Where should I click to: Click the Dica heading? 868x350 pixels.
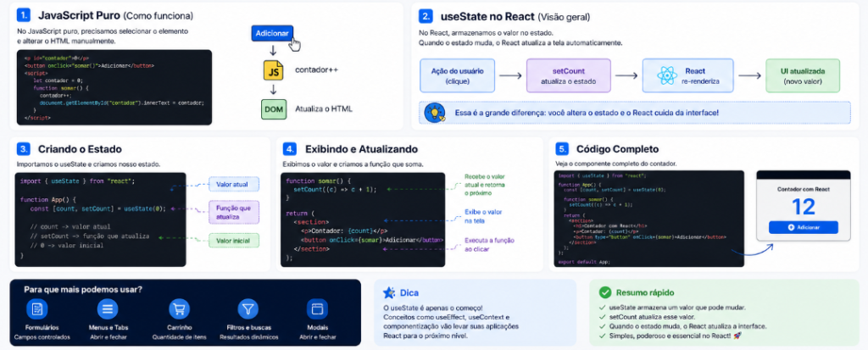tap(409, 293)
